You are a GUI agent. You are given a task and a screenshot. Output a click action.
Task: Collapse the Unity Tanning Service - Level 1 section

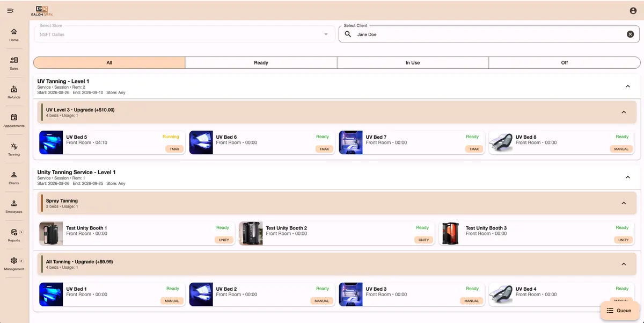click(628, 177)
